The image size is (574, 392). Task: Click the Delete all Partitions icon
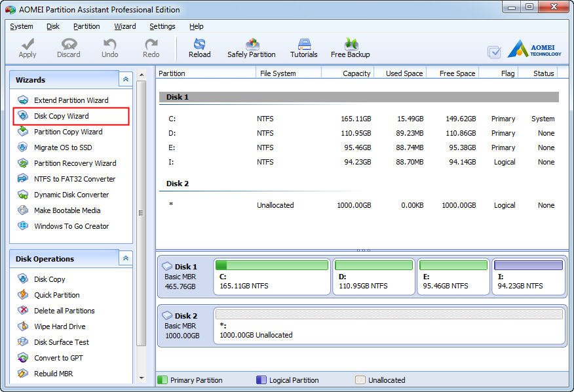(x=23, y=311)
